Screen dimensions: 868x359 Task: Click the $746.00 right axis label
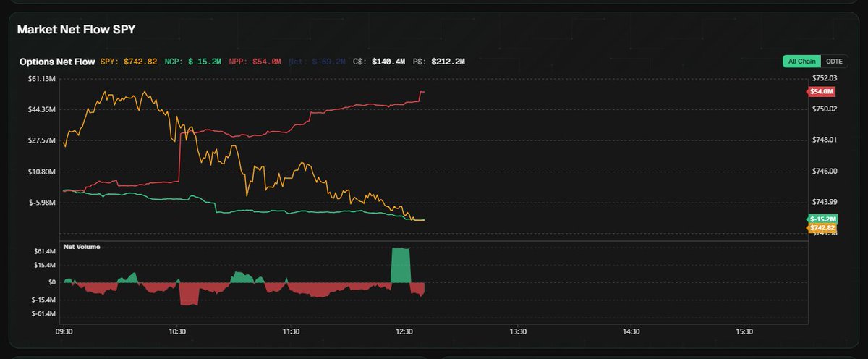tap(824, 172)
